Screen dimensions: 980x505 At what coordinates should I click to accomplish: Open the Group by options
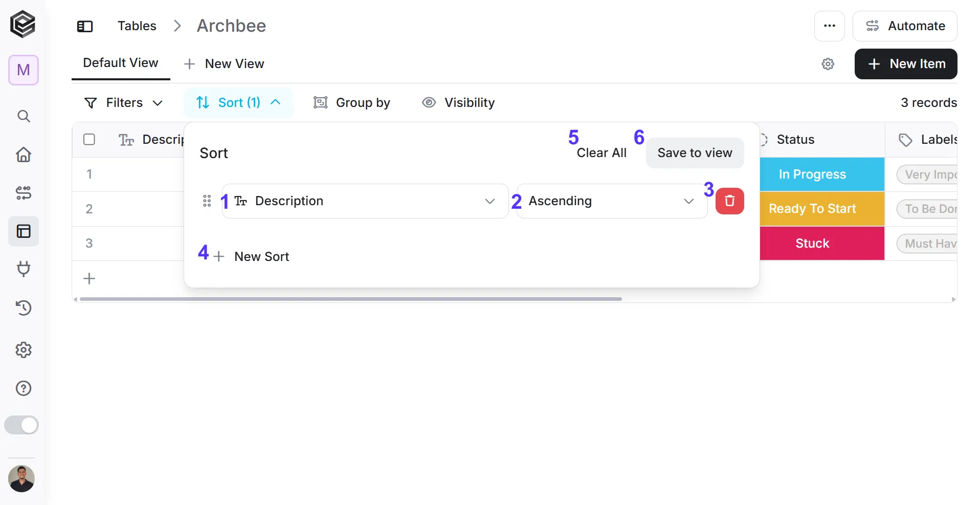(352, 103)
